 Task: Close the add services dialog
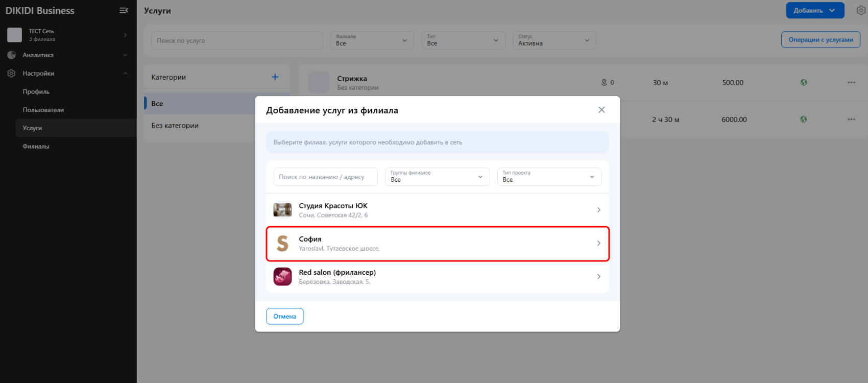(601, 110)
